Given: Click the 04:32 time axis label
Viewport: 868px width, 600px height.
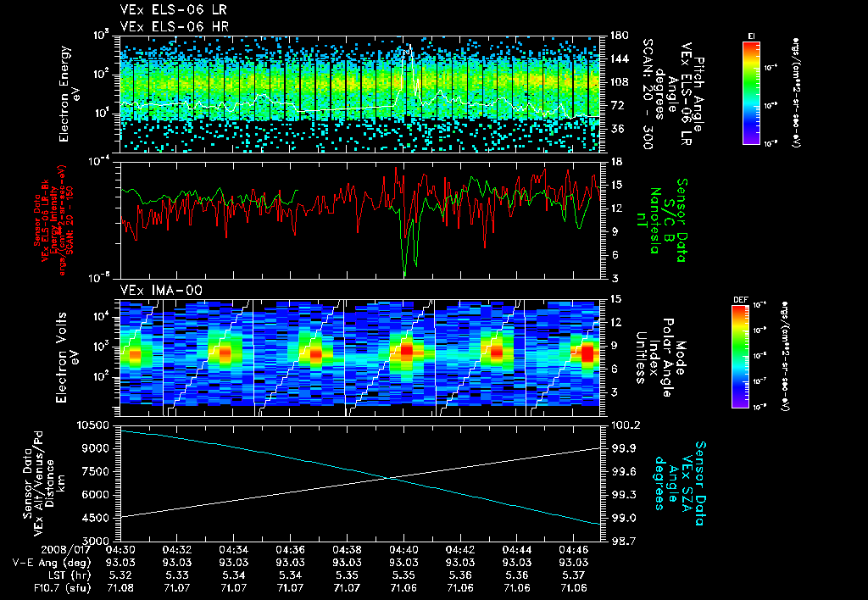Looking at the screenshot, I should click(176, 550).
